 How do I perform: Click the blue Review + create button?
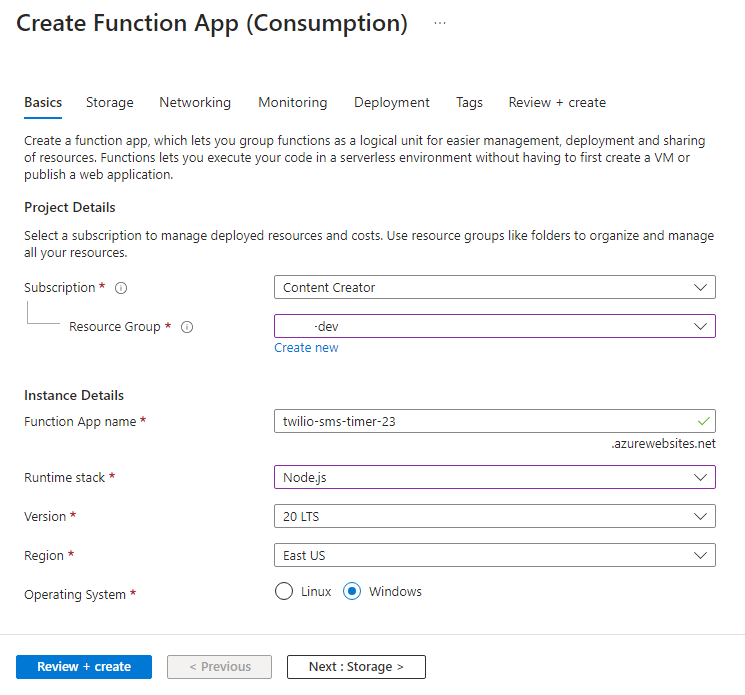click(84, 667)
